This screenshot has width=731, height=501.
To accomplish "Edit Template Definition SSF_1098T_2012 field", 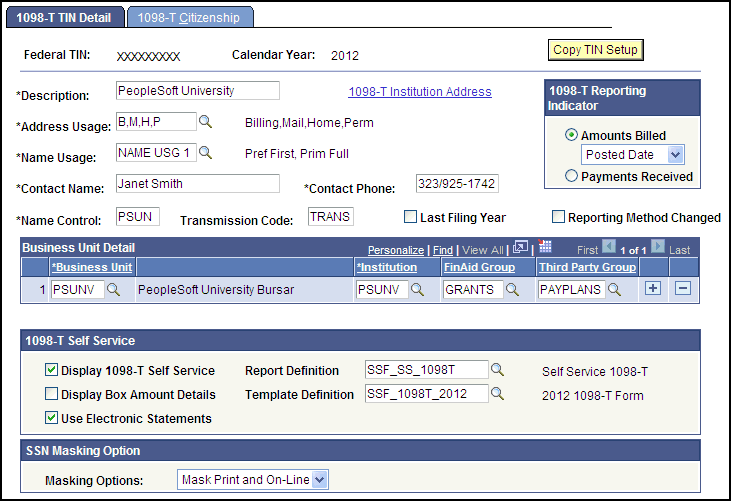I will [427, 393].
